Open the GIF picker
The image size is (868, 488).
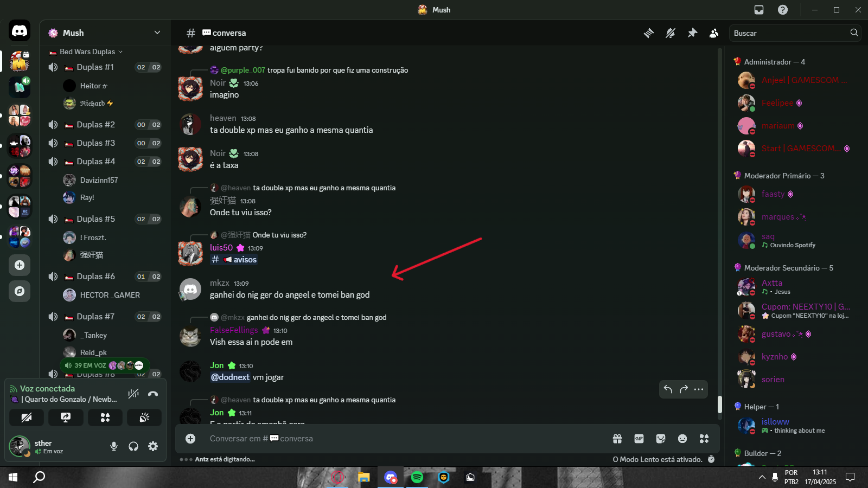pos(639,439)
